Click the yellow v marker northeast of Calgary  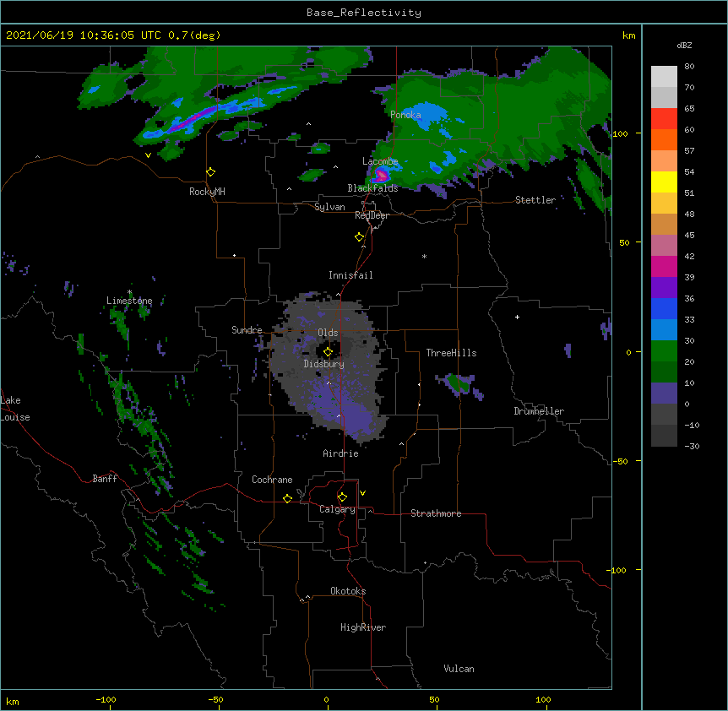[x=362, y=493]
